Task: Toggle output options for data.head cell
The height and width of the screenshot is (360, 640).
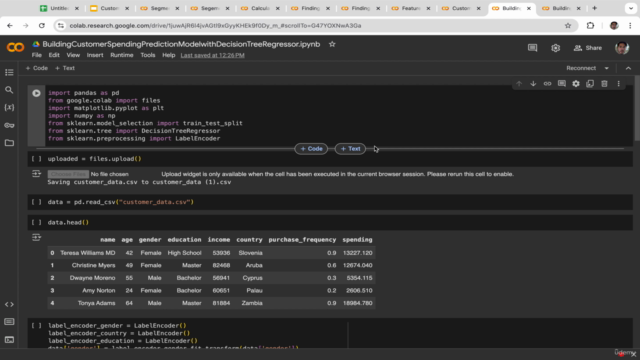Action: [36, 237]
